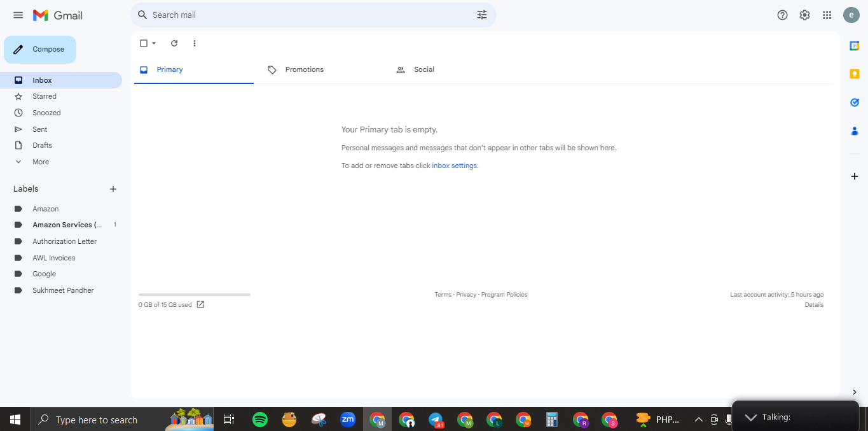Click 'Your Primary tab is empty.' message

point(389,130)
